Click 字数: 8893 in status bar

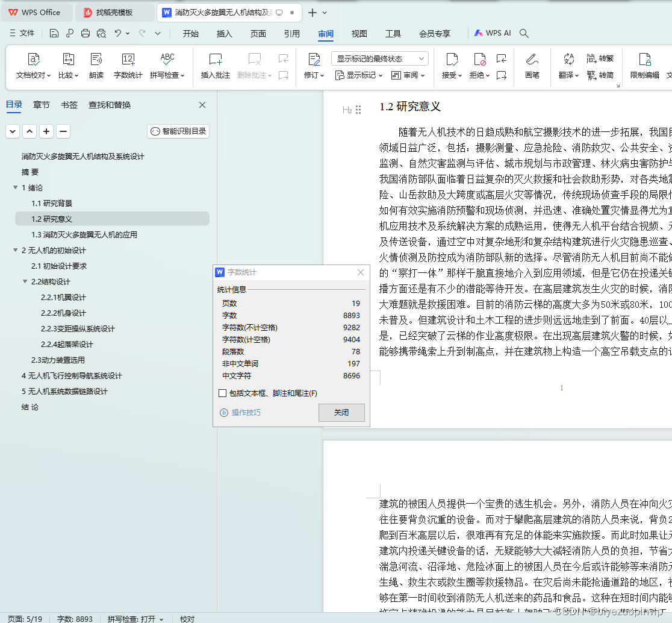[75, 619]
